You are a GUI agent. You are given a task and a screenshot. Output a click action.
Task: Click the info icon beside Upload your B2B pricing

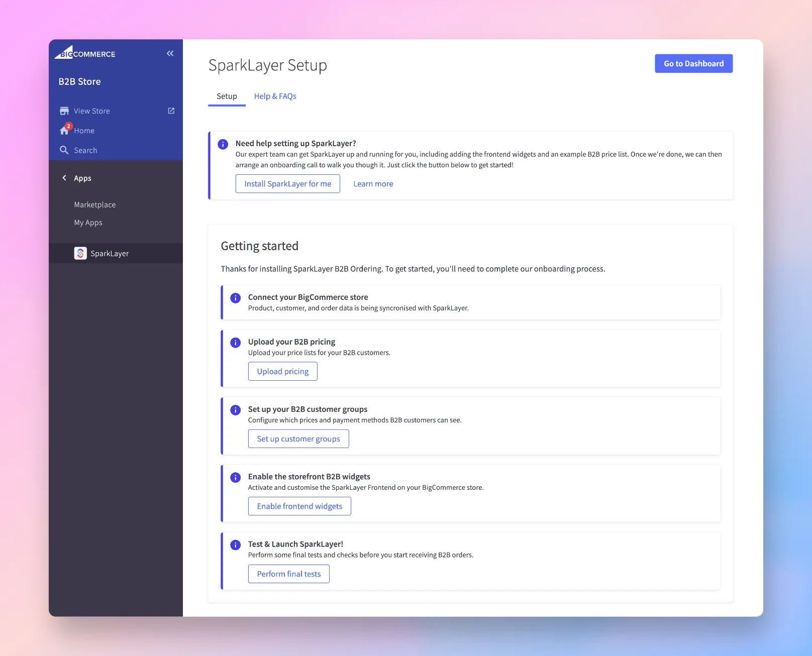[x=235, y=343]
